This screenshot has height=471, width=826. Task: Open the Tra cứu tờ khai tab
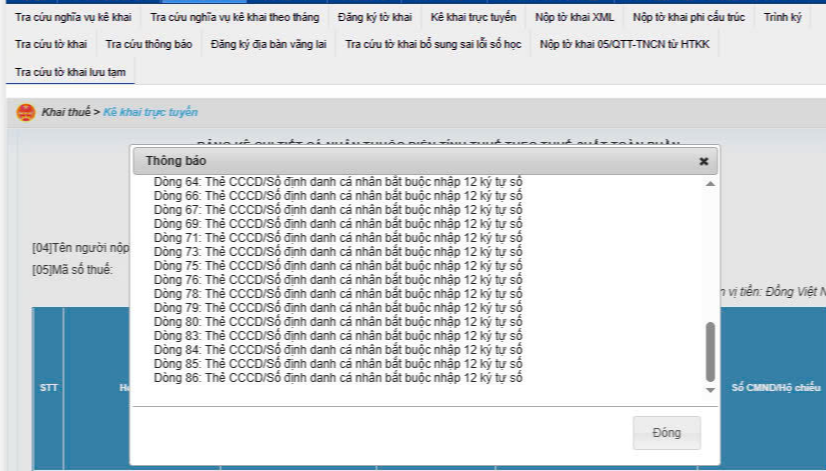click(x=51, y=45)
